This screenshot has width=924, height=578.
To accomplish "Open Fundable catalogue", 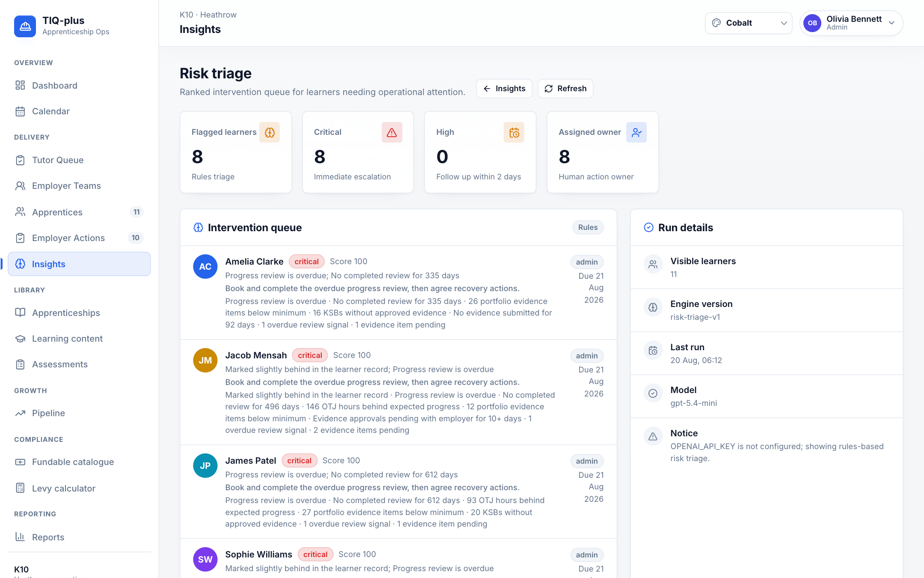I will coord(79,462).
